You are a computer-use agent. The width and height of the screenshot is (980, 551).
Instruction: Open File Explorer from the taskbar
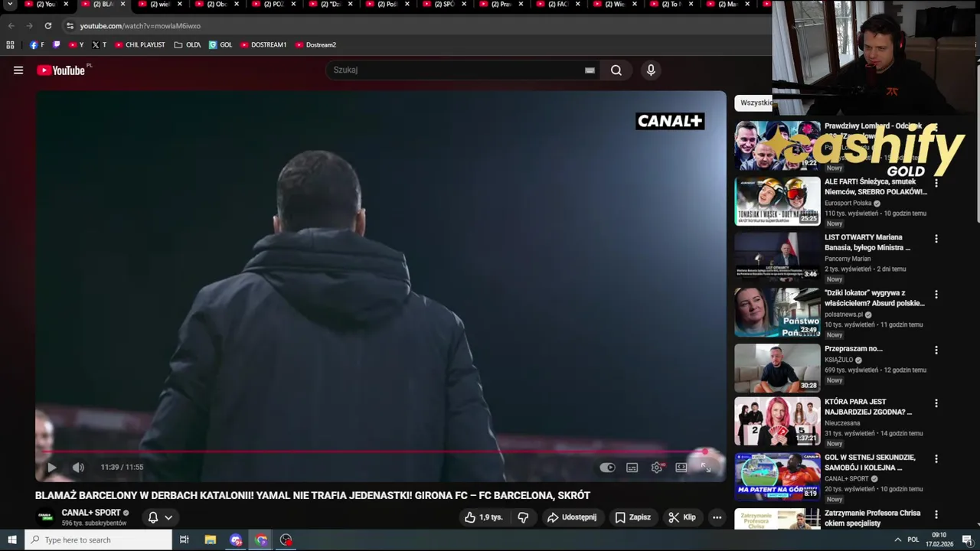211,540
